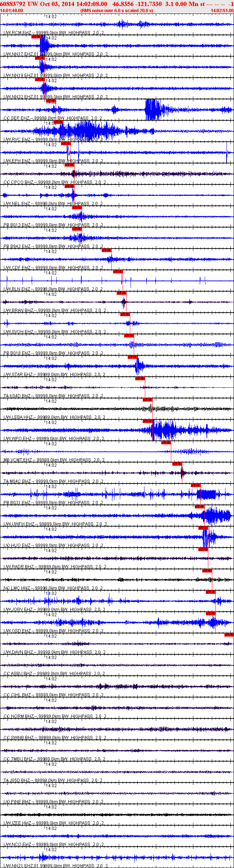Click red pick marker on the UW.STAR trace
234x868 pixels.
(x=132, y=357)
